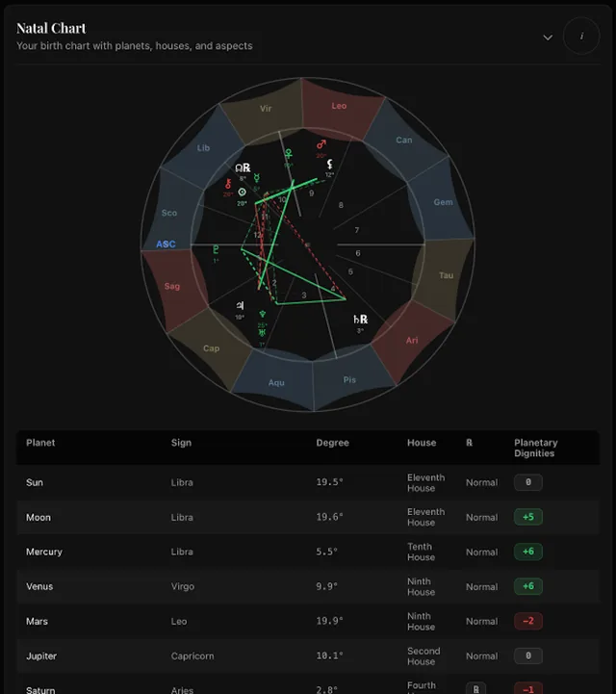Click the Sun dignity badge 0
The image size is (616, 694).
[528, 482]
